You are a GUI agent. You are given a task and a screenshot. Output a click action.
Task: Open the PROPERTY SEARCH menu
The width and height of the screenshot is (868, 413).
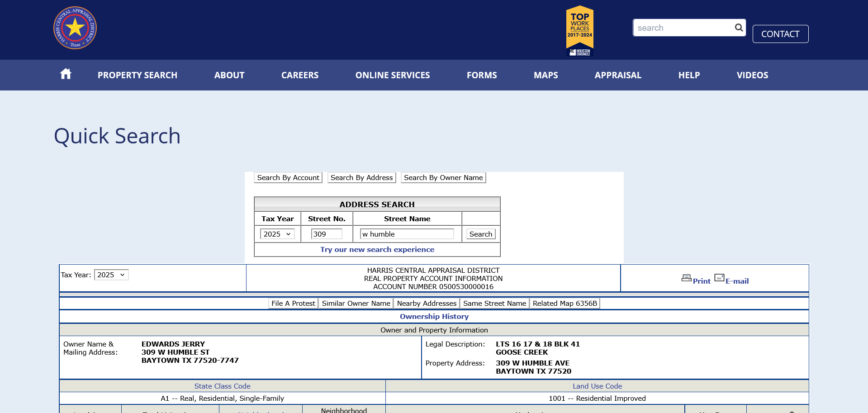click(x=138, y=75)
